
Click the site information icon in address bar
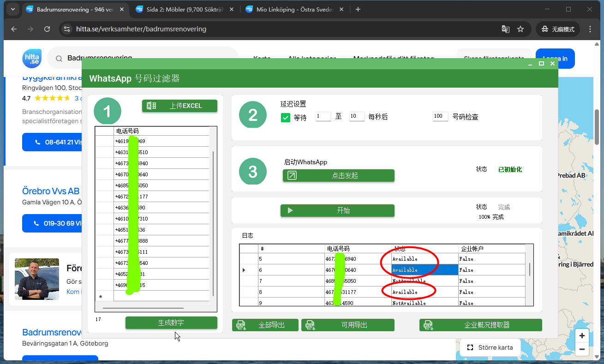coord(67,29)
